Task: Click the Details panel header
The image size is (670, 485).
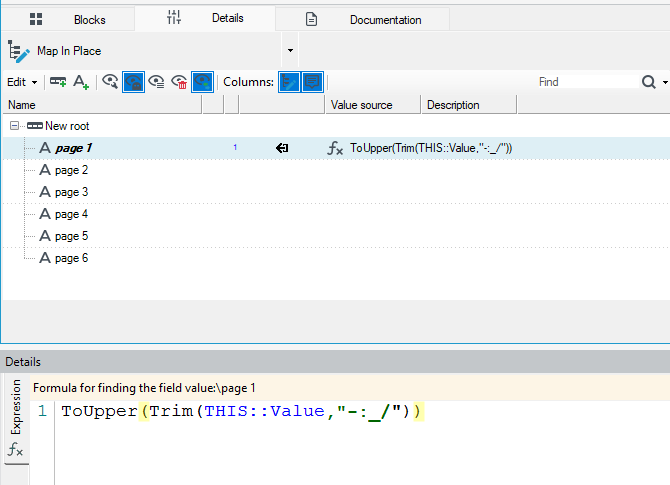Action: (335, 362)
